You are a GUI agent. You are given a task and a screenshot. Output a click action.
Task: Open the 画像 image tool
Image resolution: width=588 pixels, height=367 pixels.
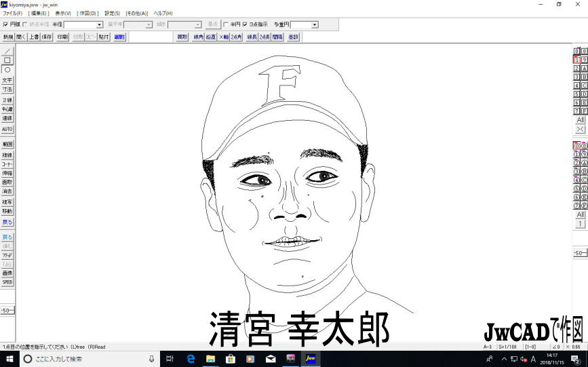[x=7, y=273]
